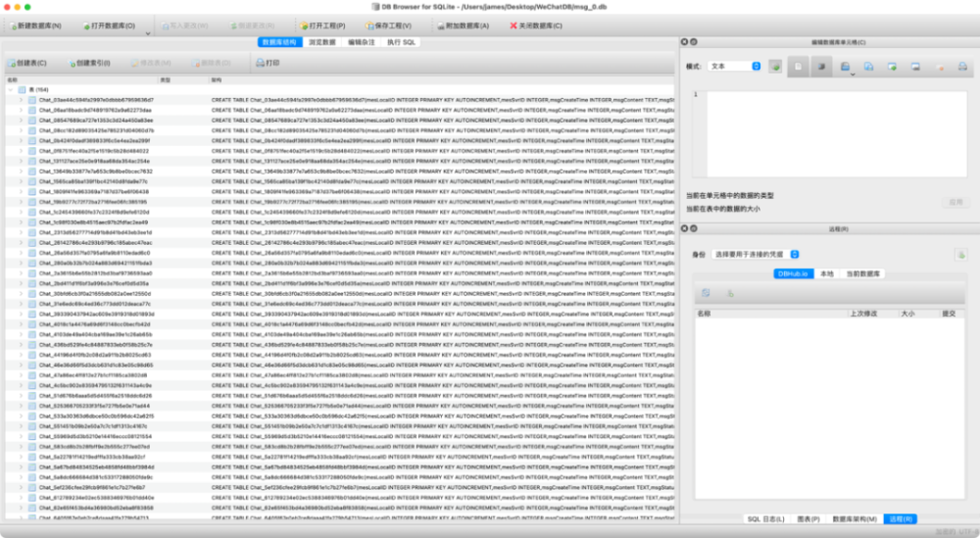Switch to 图表 bottom tab
980x538 pixels.
(808, 518)
